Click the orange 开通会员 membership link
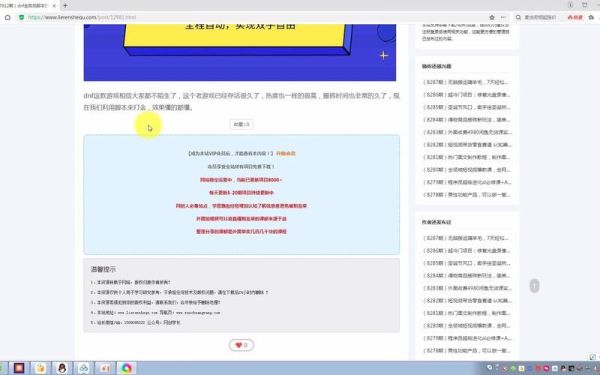 286,153
